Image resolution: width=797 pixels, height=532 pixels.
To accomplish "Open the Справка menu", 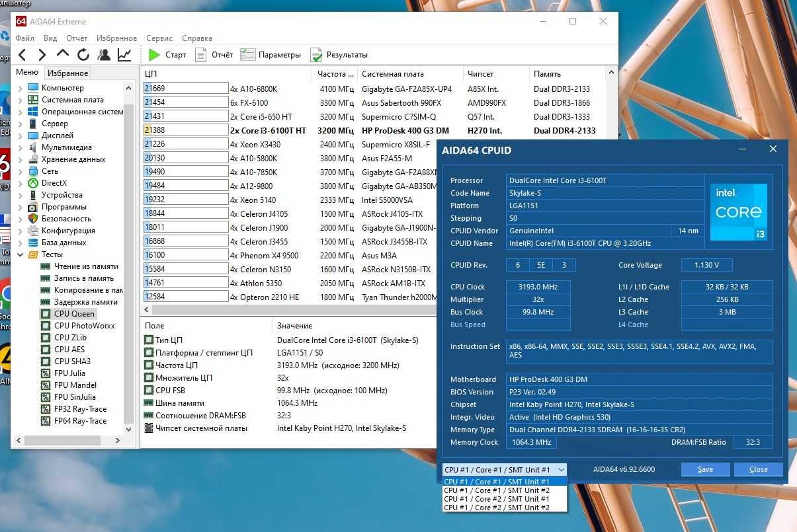I will [x=196, y=38].
